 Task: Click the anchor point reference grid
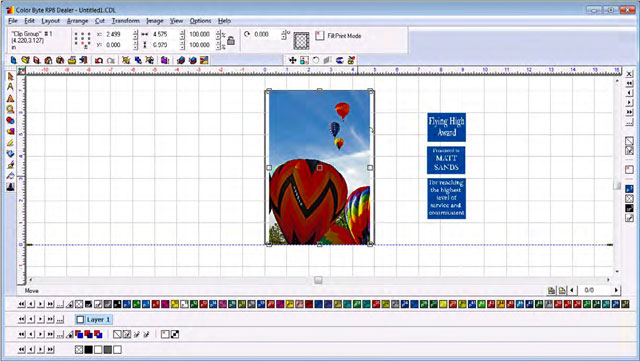(x=82, y=40)
